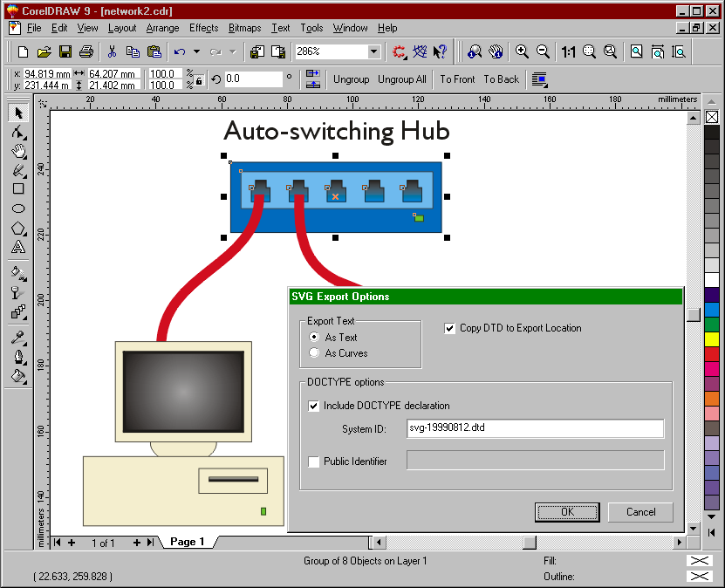
Task: Open the Bitmaps menu
Action: [244, 28]
